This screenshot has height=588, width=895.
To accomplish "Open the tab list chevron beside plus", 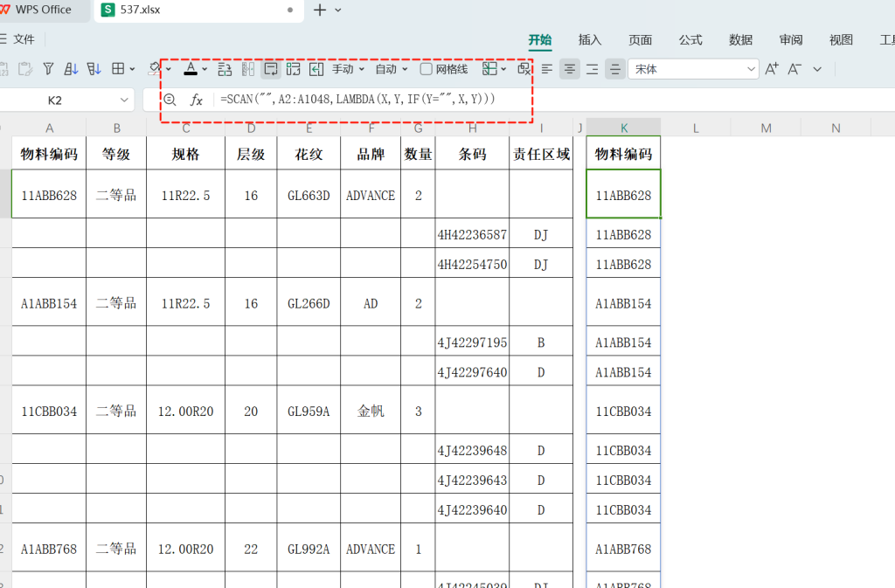I will pyautogui.click(x=338, y=10).
